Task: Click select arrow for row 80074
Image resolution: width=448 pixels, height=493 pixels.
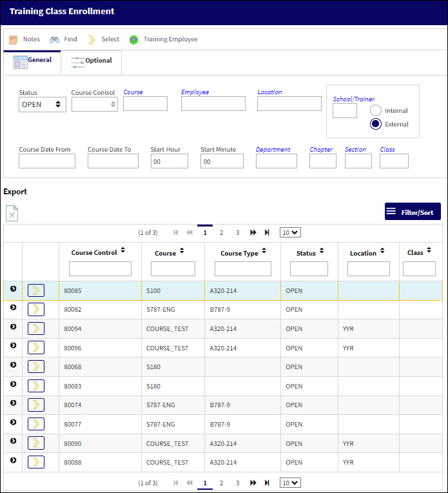Action: coord(36,405)
